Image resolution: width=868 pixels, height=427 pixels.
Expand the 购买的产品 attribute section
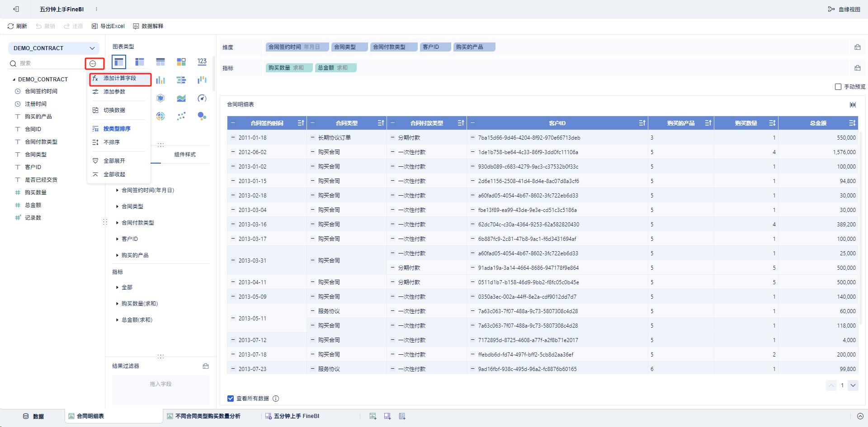pyautogui.click(x=118, y=255)
